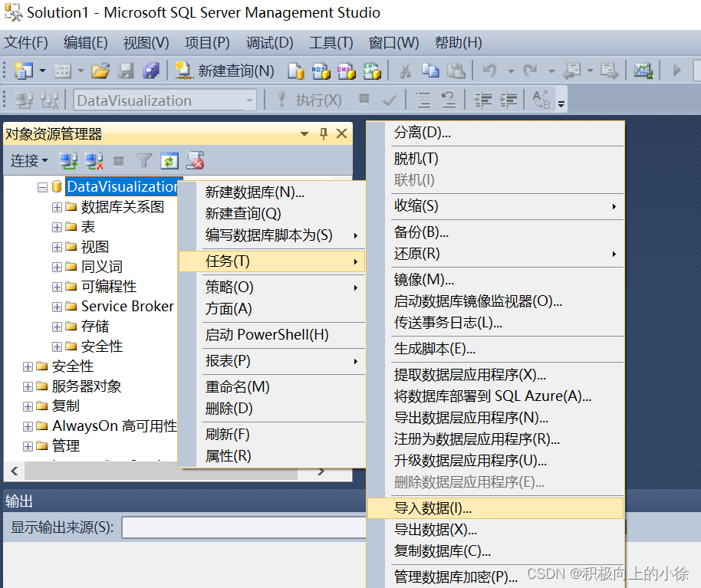This screenshot has width=701, height=588.
Task: Click 导入数据(I)... submenu item
Action: [495, 508]
